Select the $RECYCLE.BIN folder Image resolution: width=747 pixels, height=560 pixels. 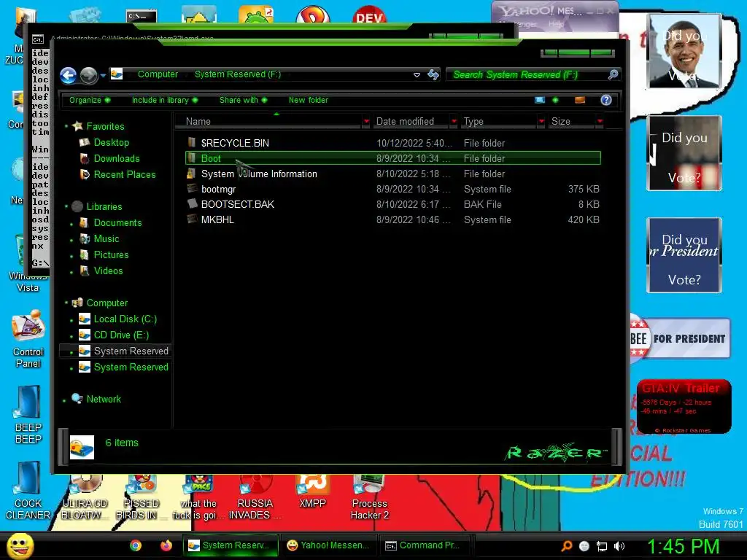tap(393, 143)
